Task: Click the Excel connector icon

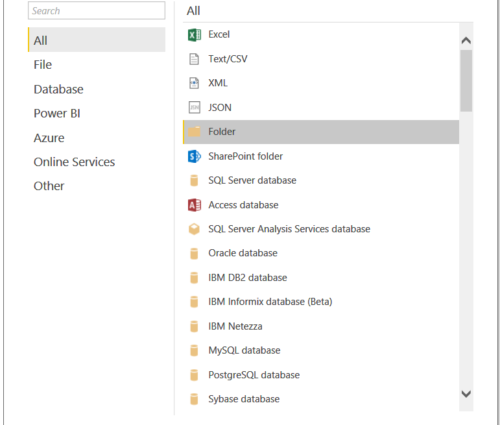Action: click(194, 35)
